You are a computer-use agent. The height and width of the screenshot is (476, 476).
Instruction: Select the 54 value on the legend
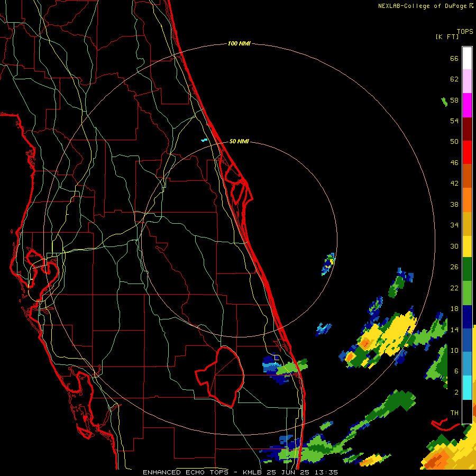[454, 121]
